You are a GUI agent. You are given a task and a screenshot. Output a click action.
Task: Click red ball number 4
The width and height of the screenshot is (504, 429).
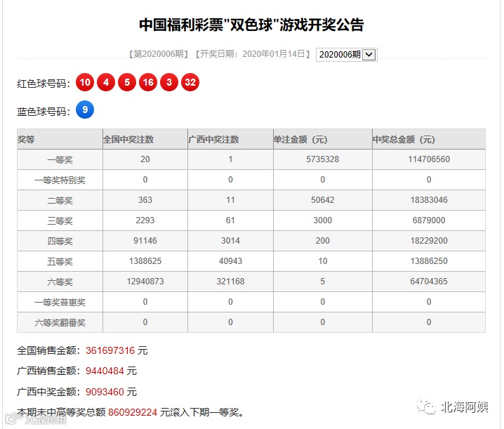click(106, 82)
